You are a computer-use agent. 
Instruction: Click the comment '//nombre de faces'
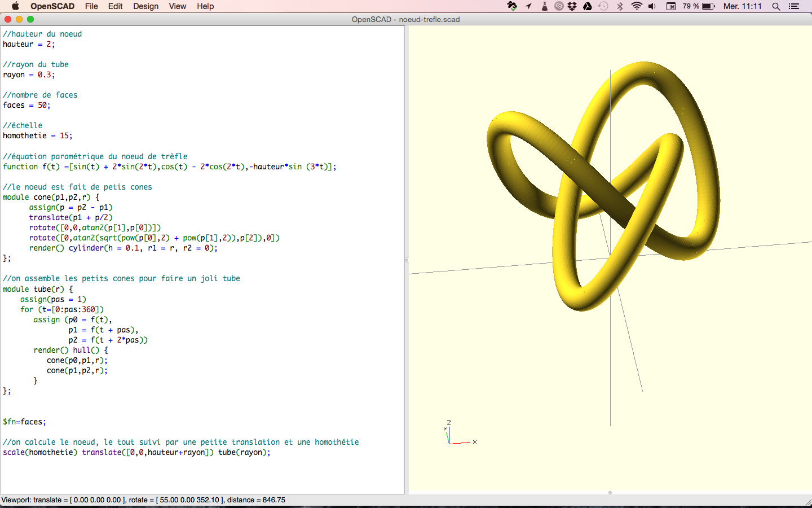(40, 95)
